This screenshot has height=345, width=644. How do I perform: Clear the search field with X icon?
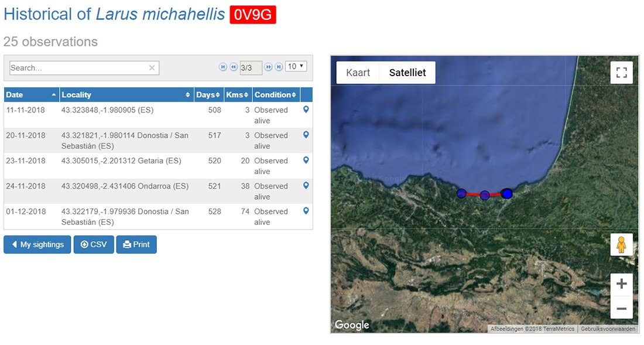[152, 68]
